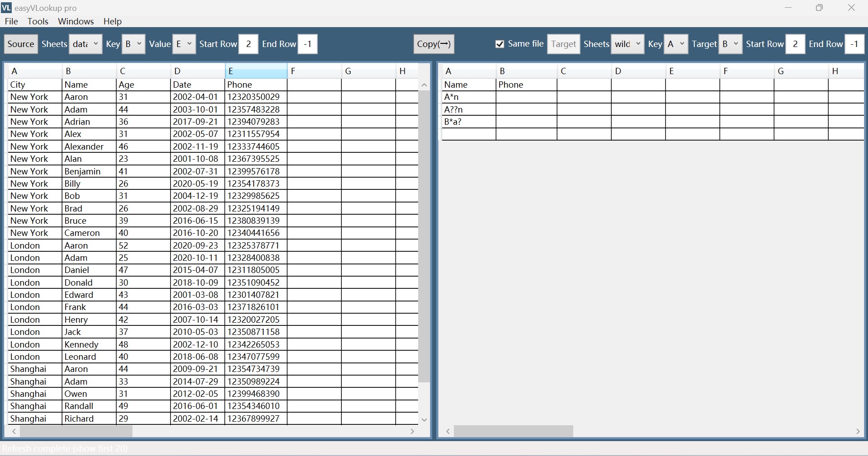Click date cell 2020-05-19

[198, 183]
